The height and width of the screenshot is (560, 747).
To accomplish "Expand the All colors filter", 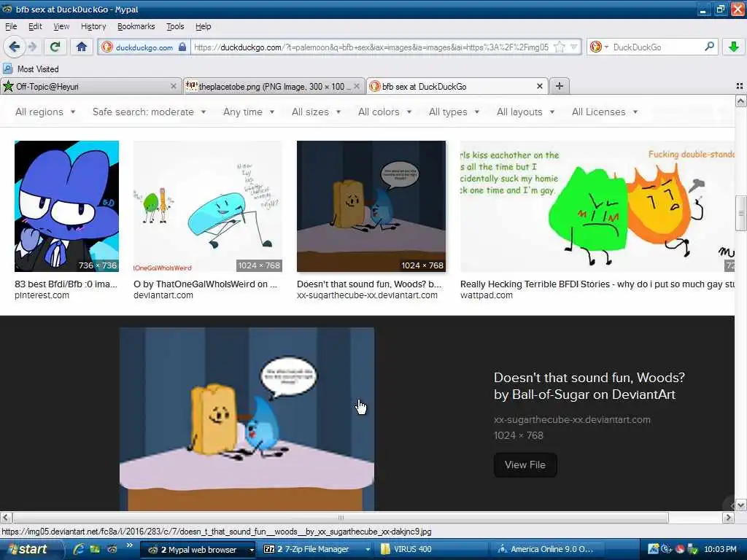I will coord(384,112).
